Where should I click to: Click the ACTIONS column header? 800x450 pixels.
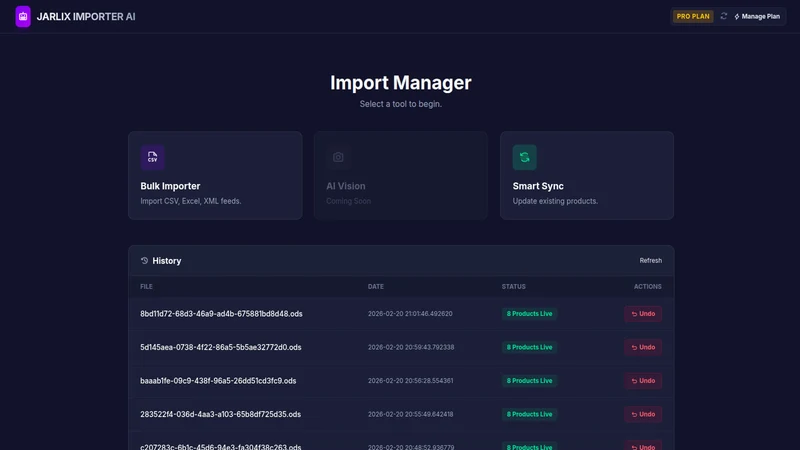(647, 287)
